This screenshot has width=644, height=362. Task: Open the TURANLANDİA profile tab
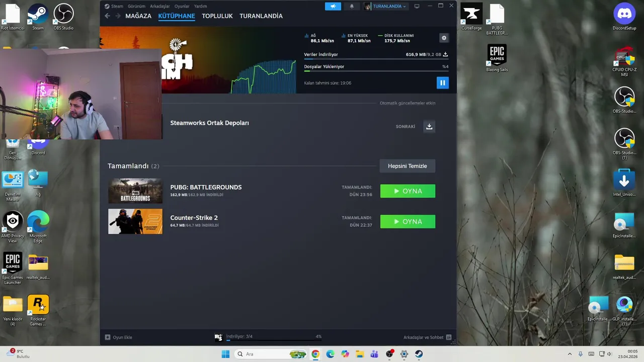click(261, 16)
